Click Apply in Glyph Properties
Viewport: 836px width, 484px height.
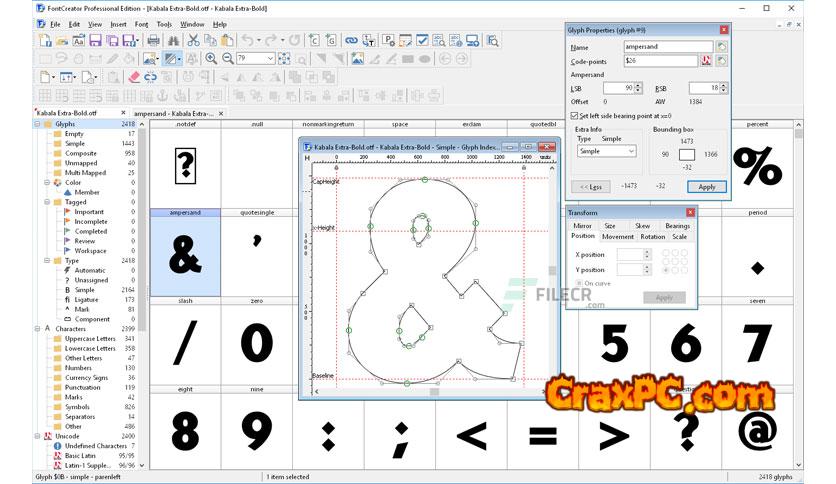point(707,186)
